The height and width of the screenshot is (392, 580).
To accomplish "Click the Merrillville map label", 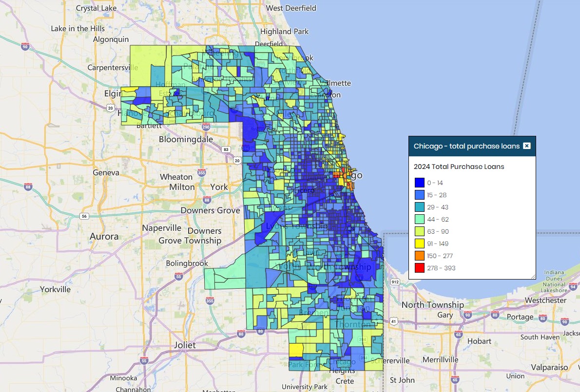I will pyautogui.click(x=440, y=359).
